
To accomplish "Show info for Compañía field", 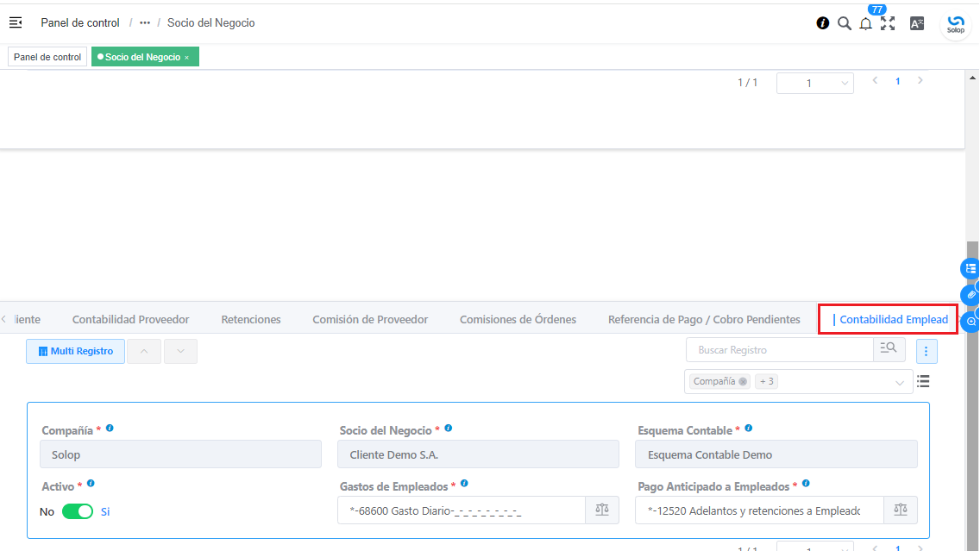I will click(110, 429).
